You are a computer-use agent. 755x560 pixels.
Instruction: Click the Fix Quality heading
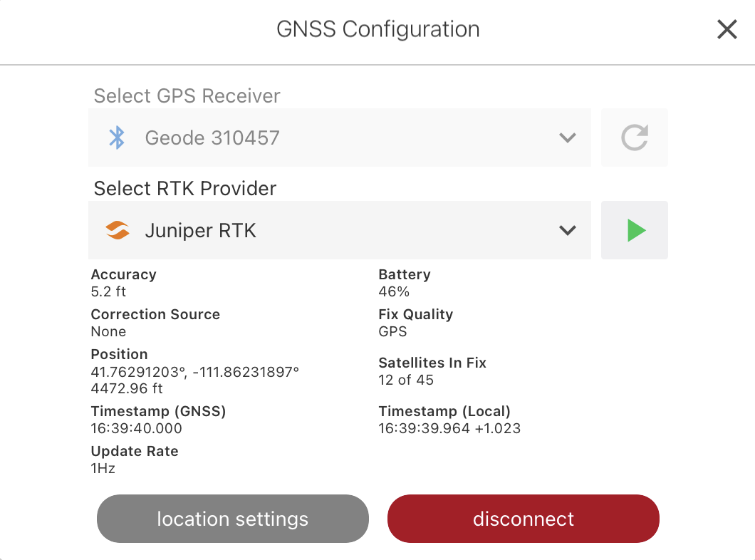point(415,314)
